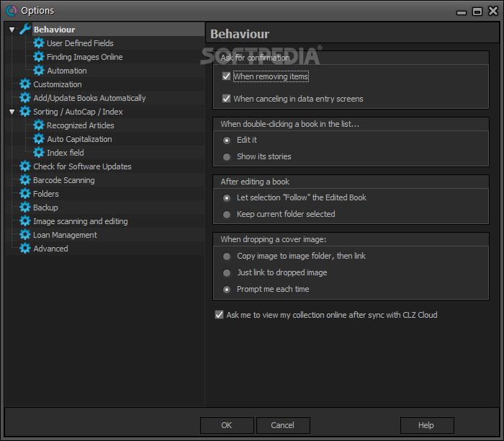This screenshot has height=441, width=504.
Task: Collapse the Sorting / AutoCap / Index node arrow
Action: tap(12, 112)
